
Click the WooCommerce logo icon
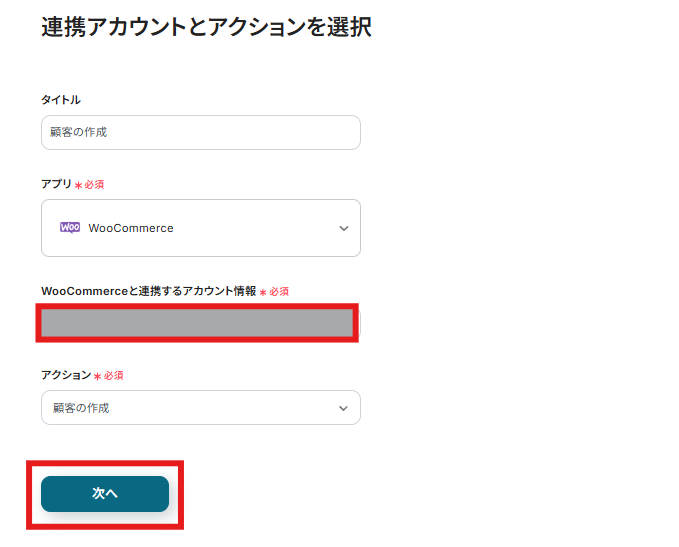coord(70,227)
